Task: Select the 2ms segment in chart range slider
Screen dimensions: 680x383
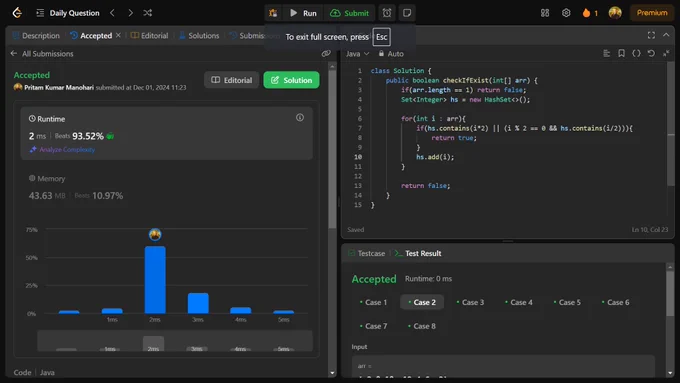Action: (154, 344)
